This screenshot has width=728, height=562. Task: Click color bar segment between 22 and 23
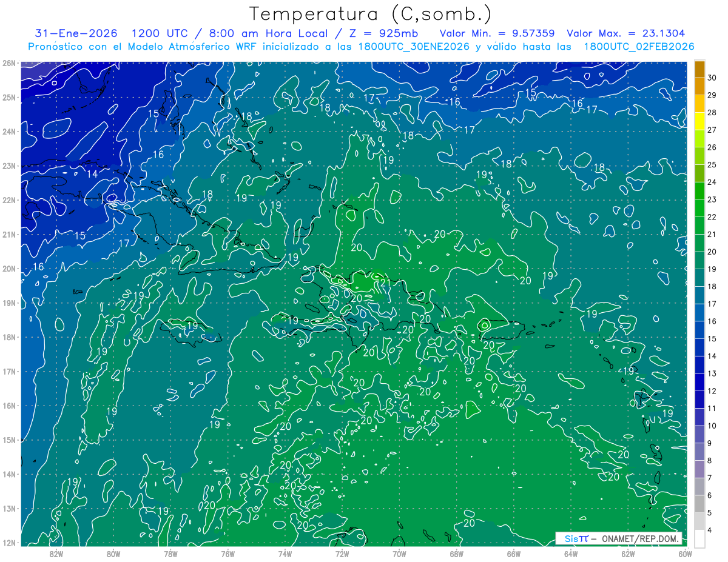click(x=699, y=209)
